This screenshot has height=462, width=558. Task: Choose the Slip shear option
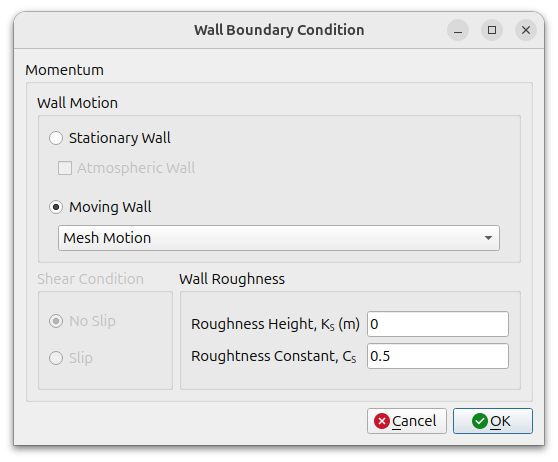pyautogui.click(x=56, y=358)
